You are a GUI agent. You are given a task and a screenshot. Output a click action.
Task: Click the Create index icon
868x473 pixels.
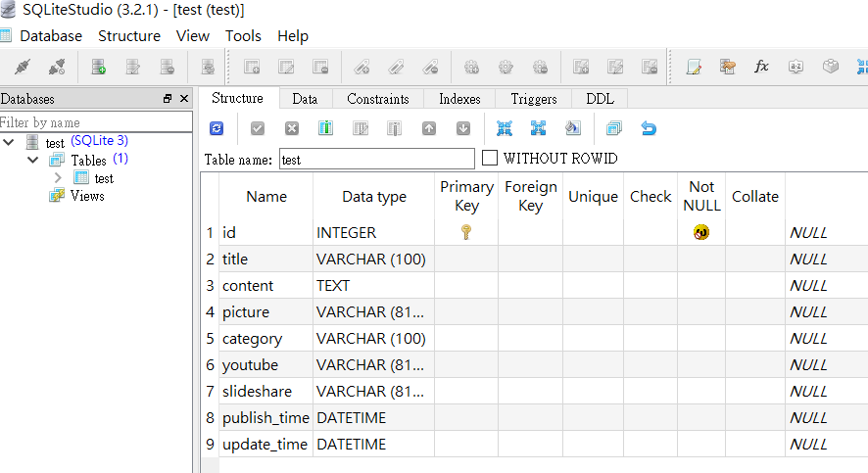pos(362,67)
